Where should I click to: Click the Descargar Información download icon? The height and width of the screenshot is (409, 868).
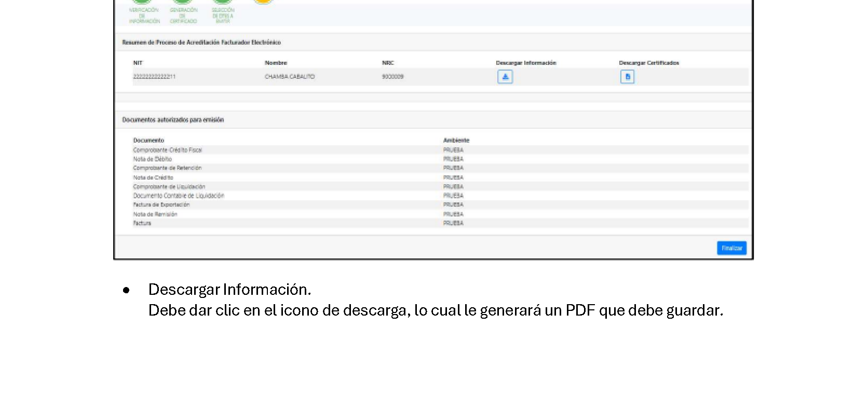pos(505,77)
